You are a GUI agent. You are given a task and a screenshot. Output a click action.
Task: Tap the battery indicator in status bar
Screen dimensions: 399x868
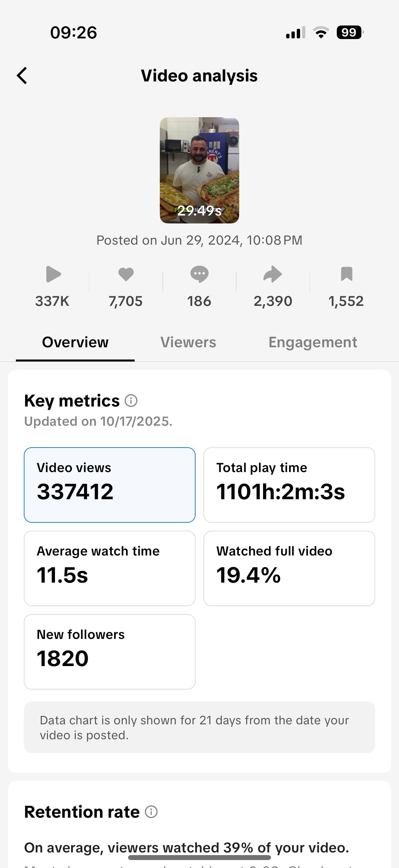(350, 33)
